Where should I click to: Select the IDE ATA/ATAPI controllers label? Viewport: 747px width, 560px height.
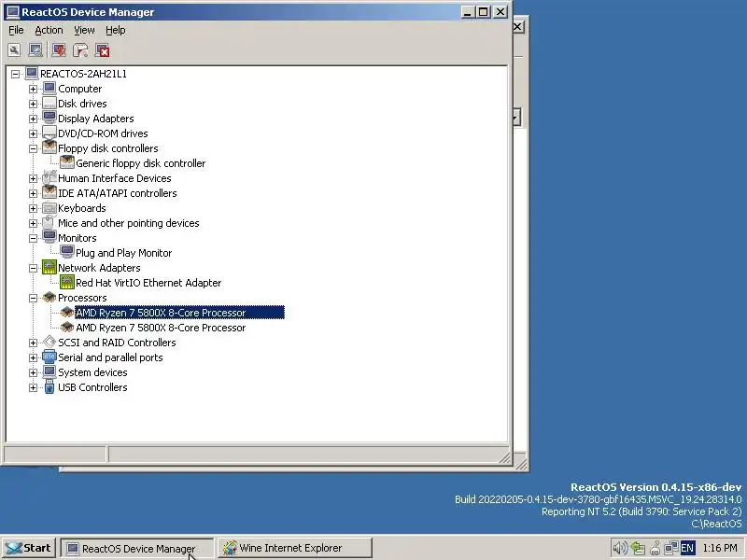coord(118,193)
